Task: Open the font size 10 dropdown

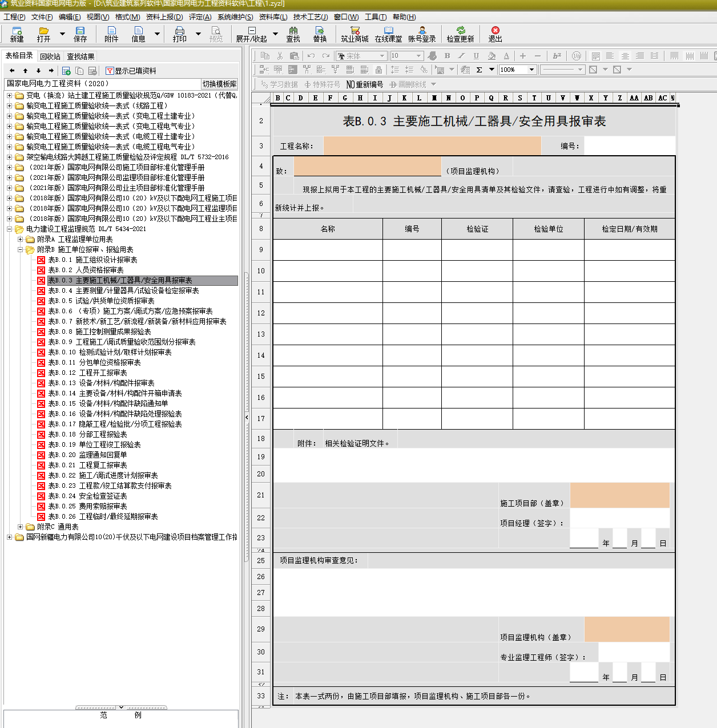Action: click(418, 56)
